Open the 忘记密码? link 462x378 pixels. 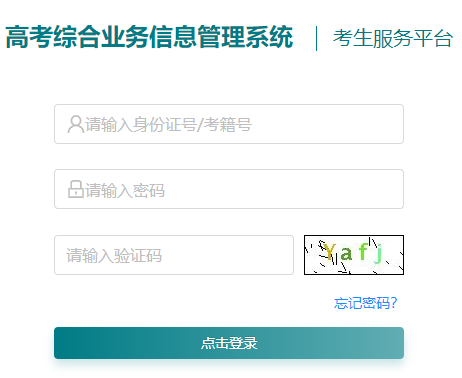tap(365, 303)
